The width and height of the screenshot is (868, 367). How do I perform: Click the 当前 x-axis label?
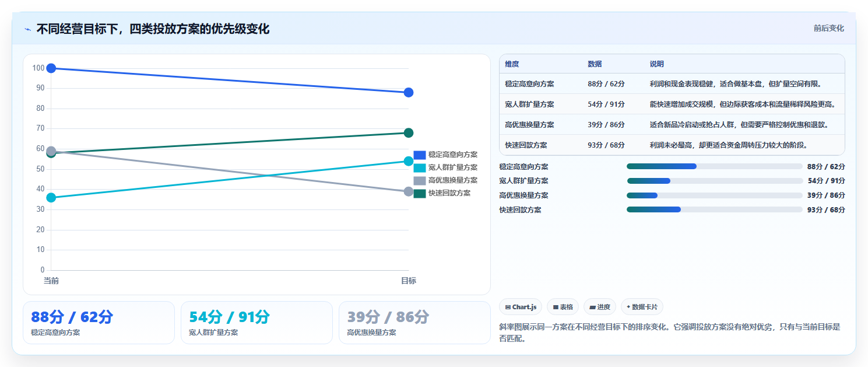coord(51,281)
